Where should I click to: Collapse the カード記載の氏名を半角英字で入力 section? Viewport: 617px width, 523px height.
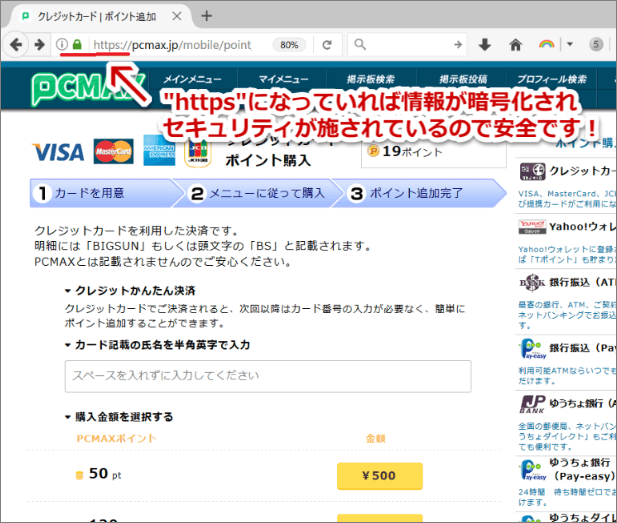coord(68,346)
